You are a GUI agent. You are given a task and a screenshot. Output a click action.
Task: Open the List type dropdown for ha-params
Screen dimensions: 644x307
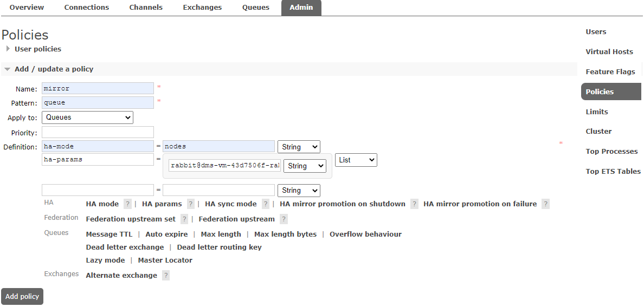click(356, 160)
